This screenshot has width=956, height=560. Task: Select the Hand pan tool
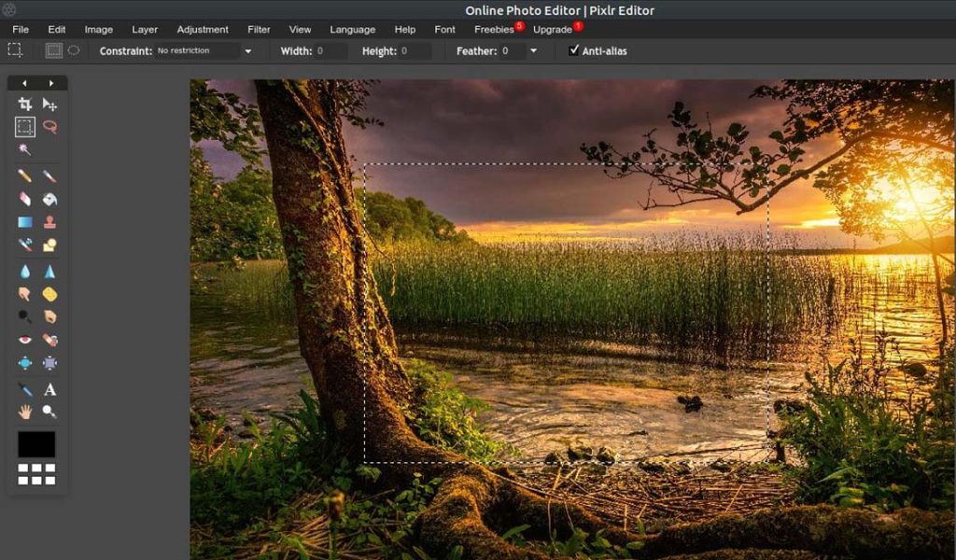[x=24, y=412]
